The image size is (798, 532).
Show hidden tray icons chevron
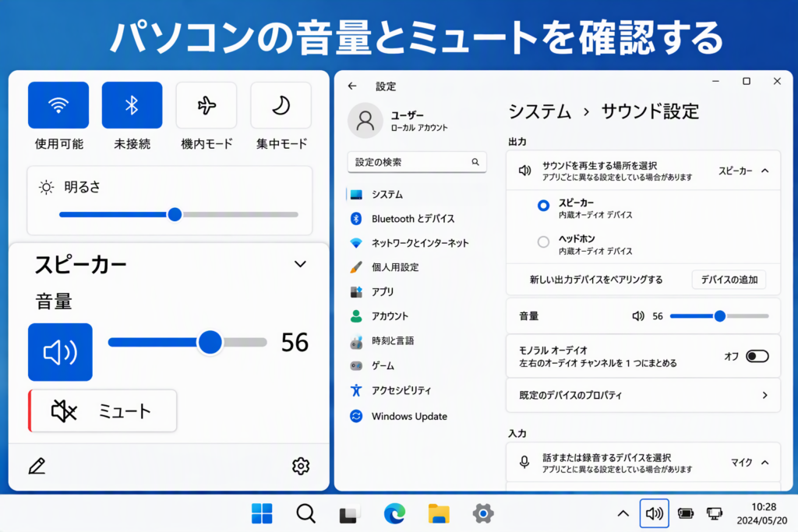click(x=623, y=513)
